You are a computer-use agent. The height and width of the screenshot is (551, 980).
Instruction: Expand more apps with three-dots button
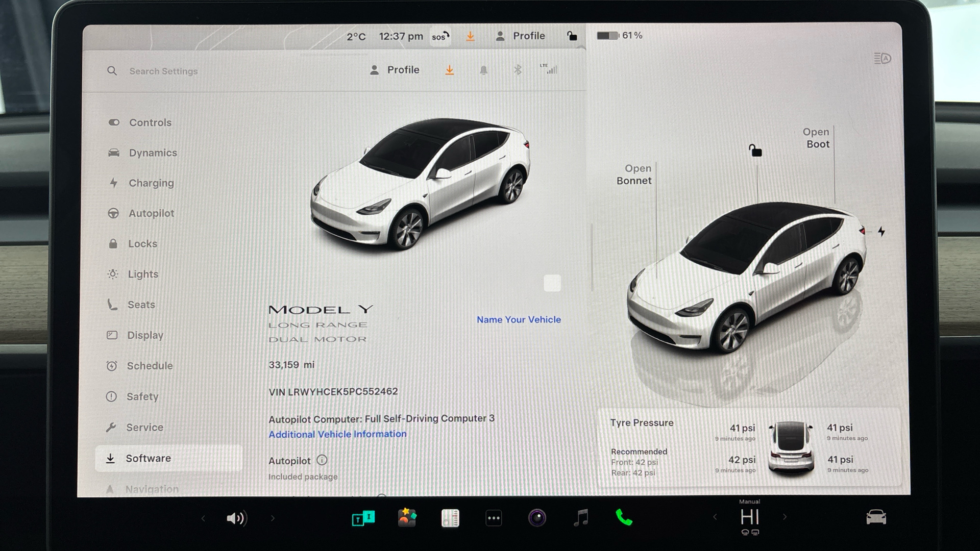pyautogui.click(x=494, y=518)
